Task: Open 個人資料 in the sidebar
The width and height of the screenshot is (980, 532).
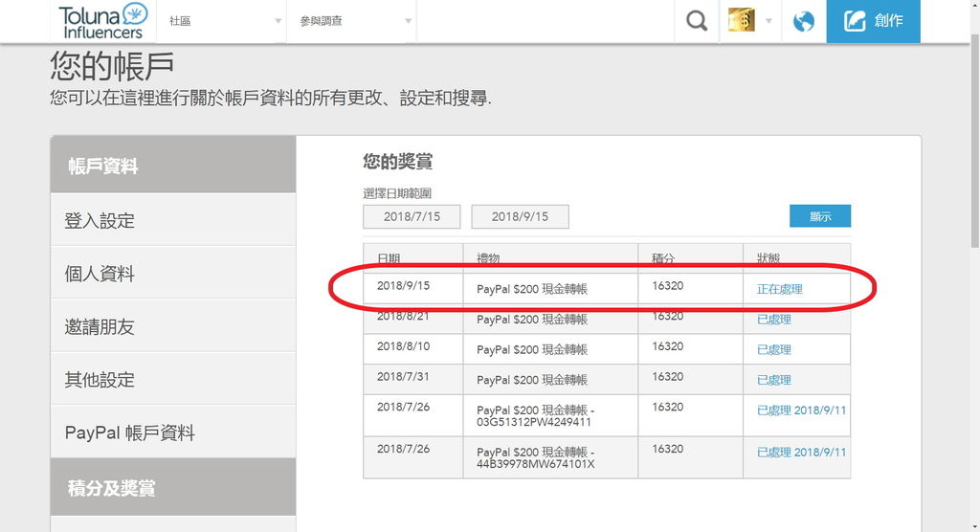Action: (173, 274)
